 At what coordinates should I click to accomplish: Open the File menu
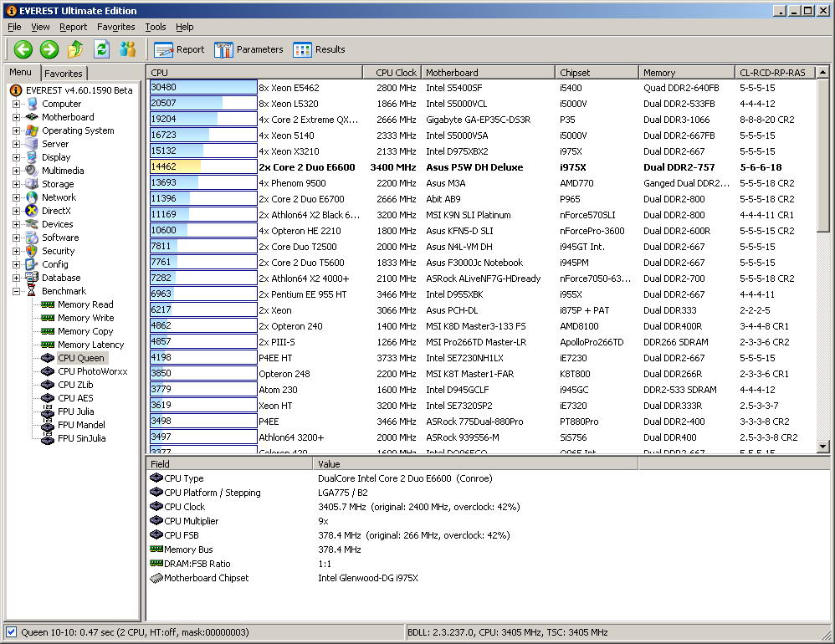click(14, 27)
